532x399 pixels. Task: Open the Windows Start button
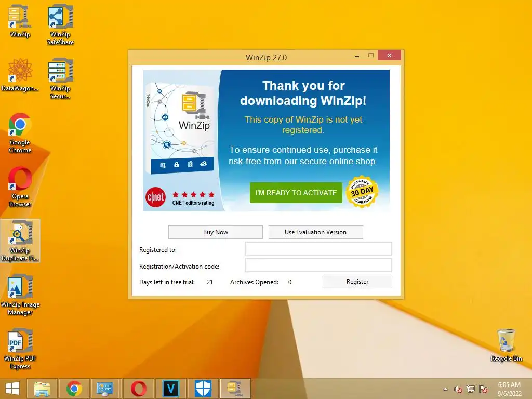pyautogui.click(x=12, y=389)
